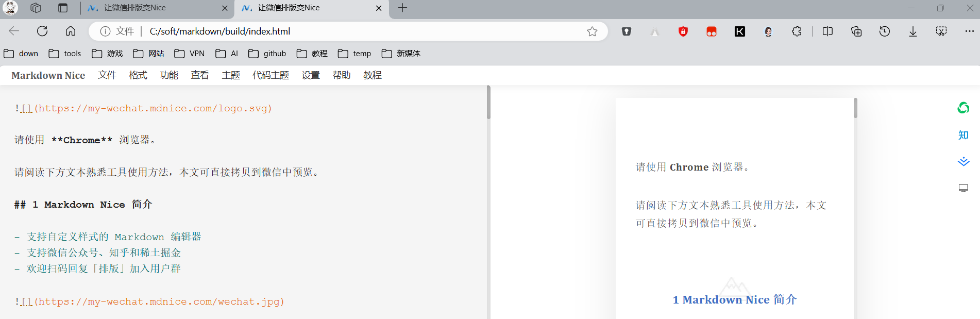Click preview heading '1 Markdown Nice 简介'

click(x=735, y=299)
